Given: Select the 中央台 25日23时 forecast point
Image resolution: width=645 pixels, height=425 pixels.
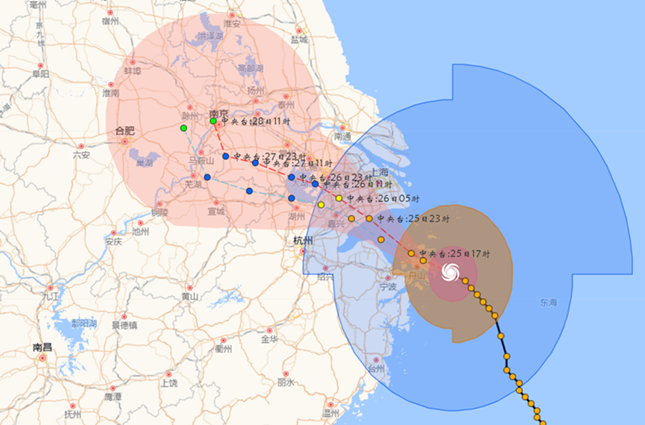Looking at the screenshot, I should (x=369, y=218).
